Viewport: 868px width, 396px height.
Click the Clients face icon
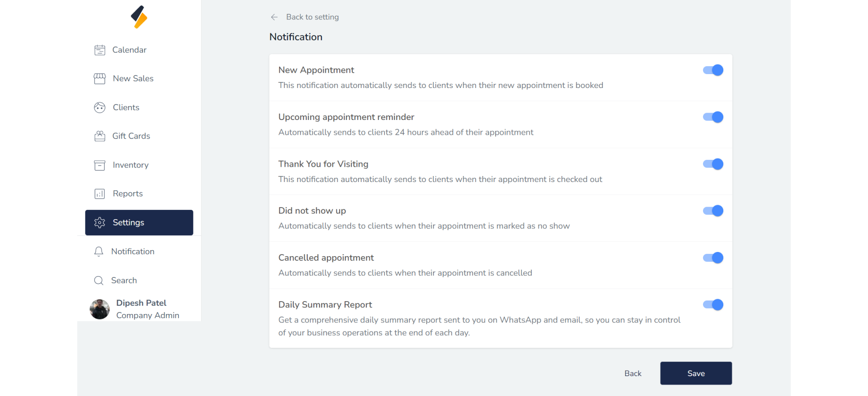[x=100, y=107]
